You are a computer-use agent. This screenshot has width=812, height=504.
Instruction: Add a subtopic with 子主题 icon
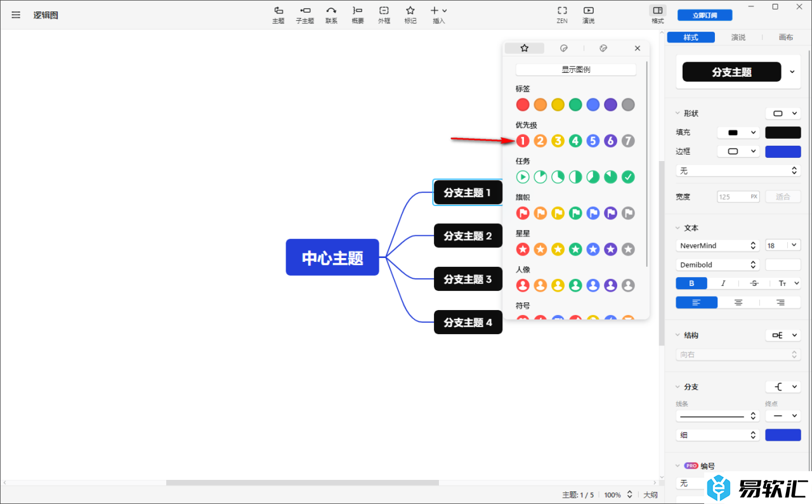click(305, 15)
